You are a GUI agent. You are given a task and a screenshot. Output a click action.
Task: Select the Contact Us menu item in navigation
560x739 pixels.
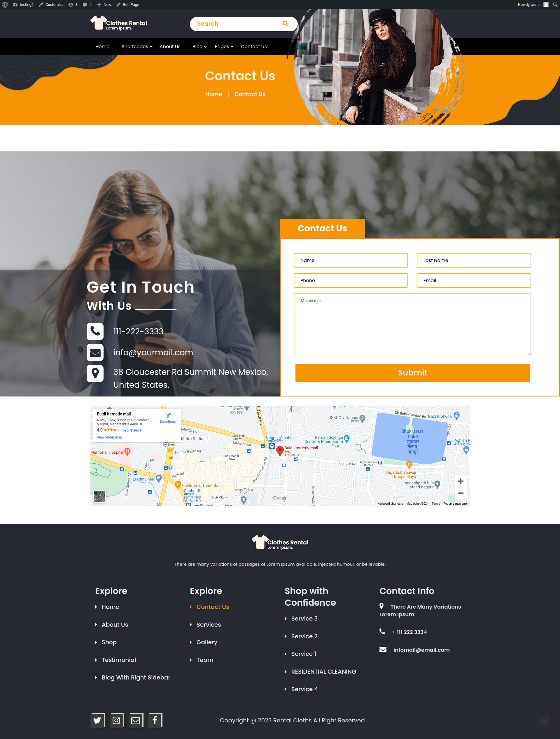pyautogui.click(x=254, y=46)
